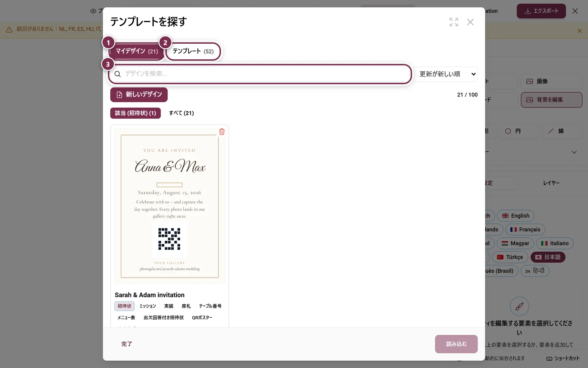This screenshot has width=588, height=368.
Task: Switch language to Italiano
Action: 555,243
